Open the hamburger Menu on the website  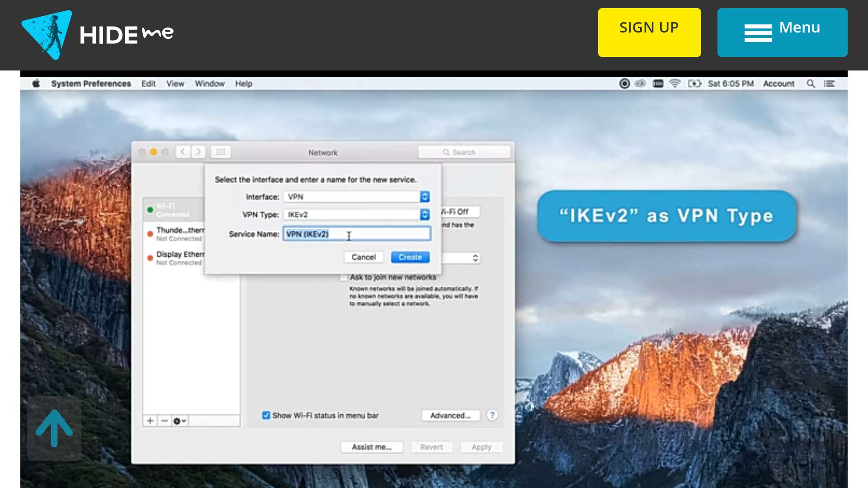(782, 33)
